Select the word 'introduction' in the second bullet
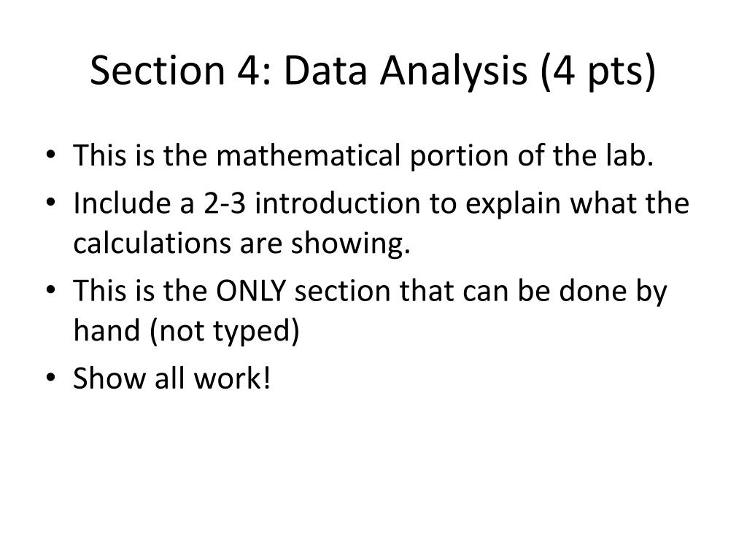Screen dimensions: 747x560 coord(337,203)
